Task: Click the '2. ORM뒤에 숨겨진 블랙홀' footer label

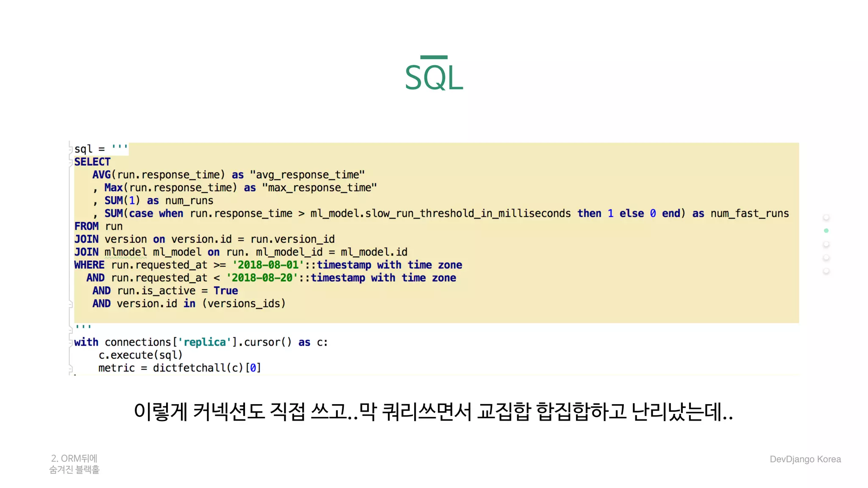Action: [x=75, y=464]
